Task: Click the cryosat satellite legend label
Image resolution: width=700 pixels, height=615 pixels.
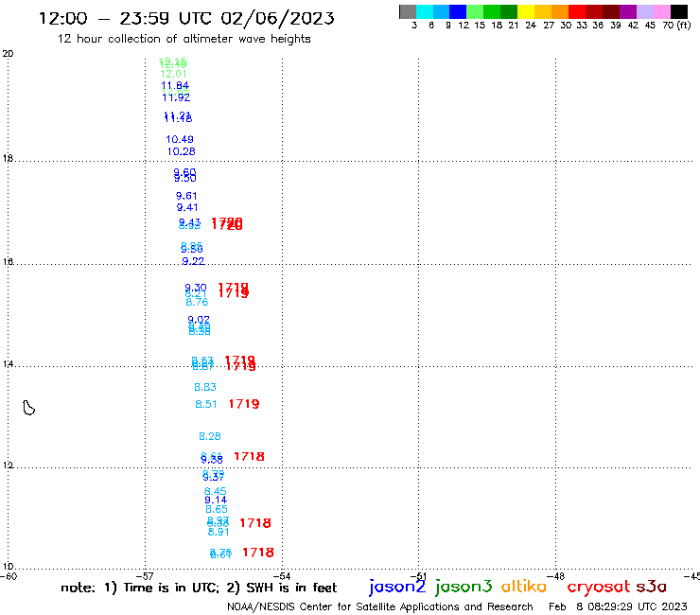Action: 599,587
